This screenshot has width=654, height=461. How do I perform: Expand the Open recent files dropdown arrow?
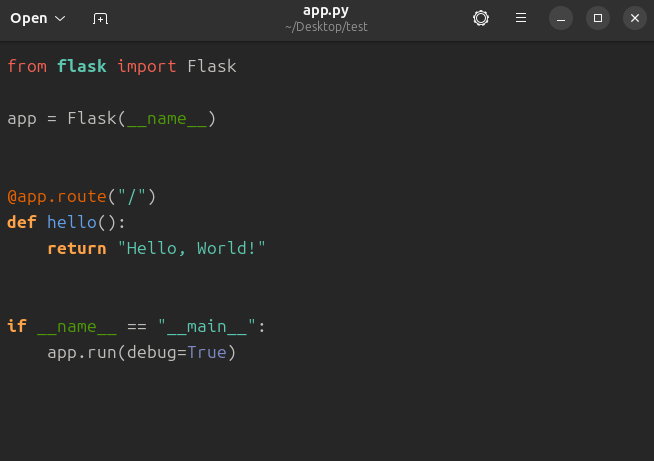pyautogui.click(x=60, y=18)
